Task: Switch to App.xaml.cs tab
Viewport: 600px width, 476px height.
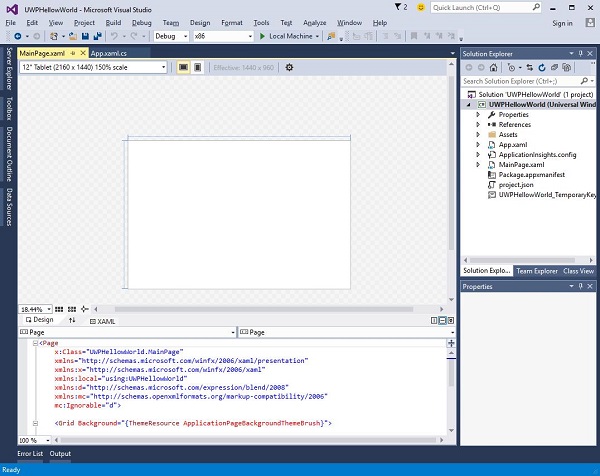Action: point(107,53)
